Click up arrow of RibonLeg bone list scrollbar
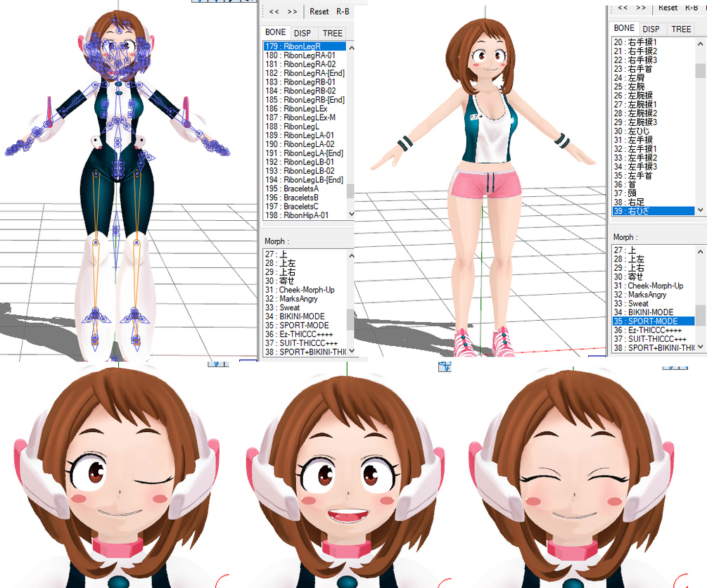Viewport: 707px width, 588px height. click(x=351, y=47)
